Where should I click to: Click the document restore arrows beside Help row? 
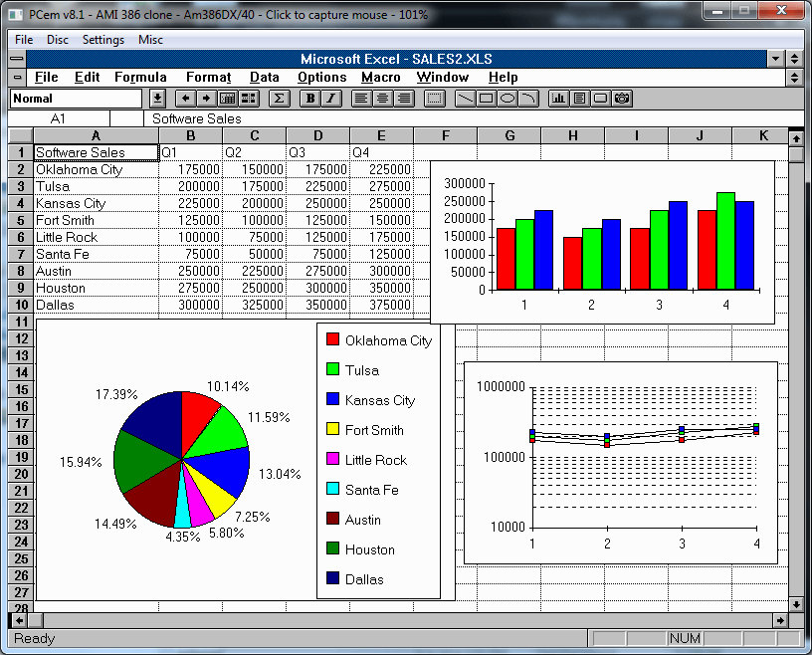coord(794,78)
